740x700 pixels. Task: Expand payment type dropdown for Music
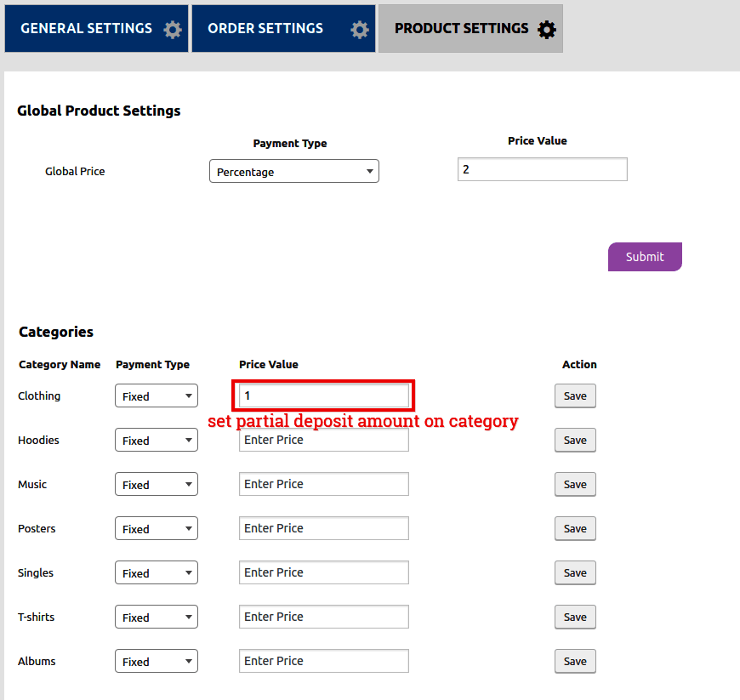(157, 484)
